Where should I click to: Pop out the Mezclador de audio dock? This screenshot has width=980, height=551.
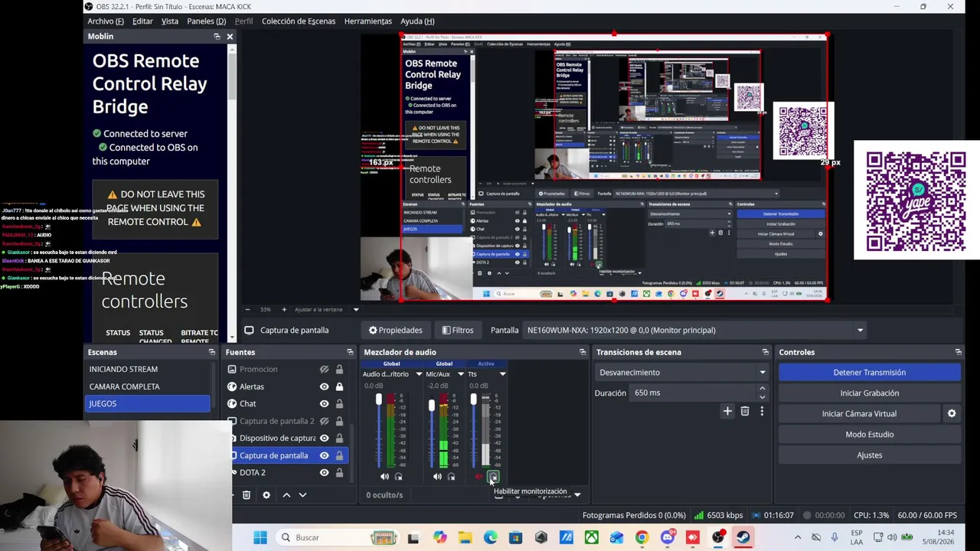point(583,352)
